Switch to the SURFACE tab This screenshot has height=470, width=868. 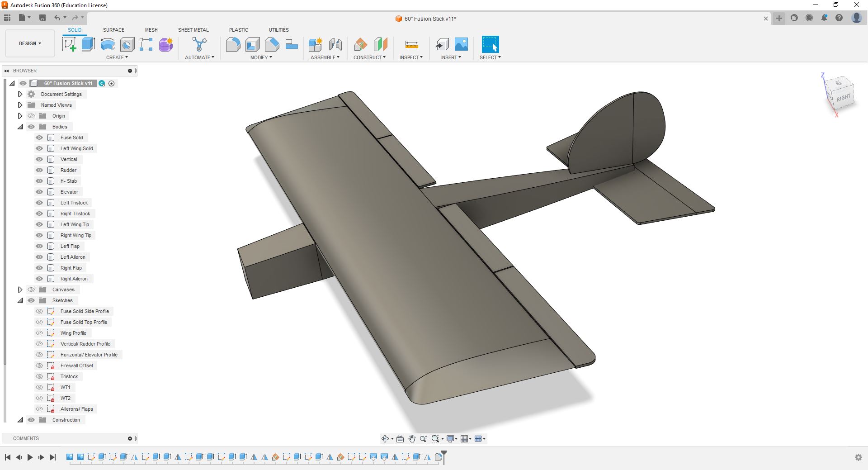[113, 30]
